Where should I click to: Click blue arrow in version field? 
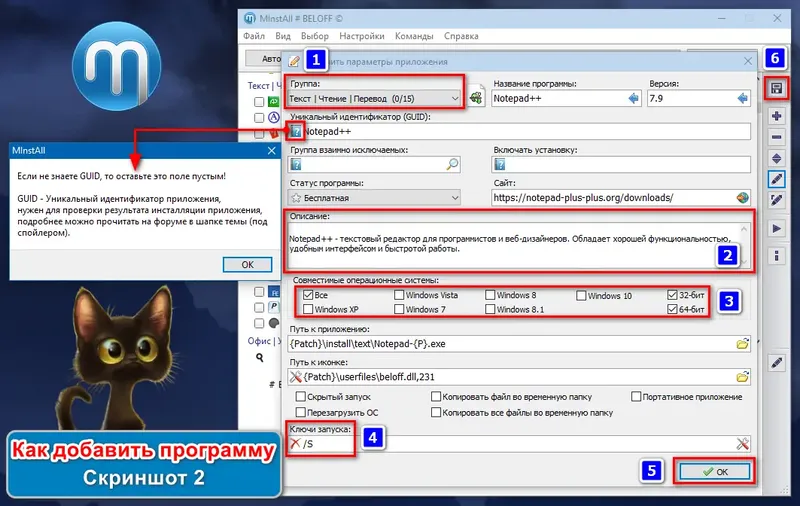click(742, 98)
